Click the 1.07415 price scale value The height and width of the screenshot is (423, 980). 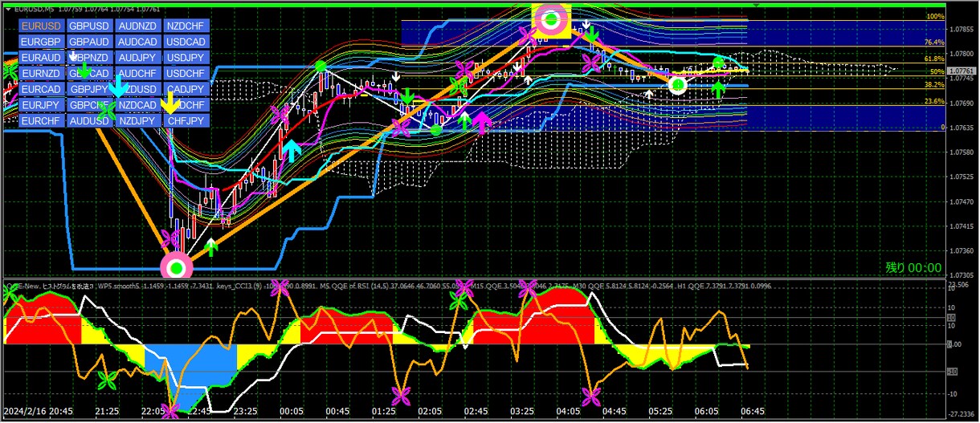pyautogui.click(x=962, y=226)
